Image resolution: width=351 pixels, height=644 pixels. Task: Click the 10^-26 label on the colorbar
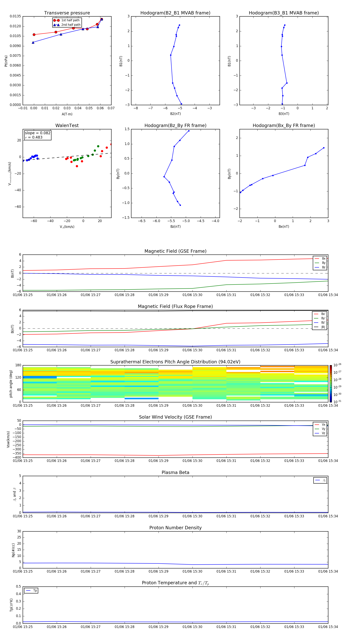click(337, 365)
